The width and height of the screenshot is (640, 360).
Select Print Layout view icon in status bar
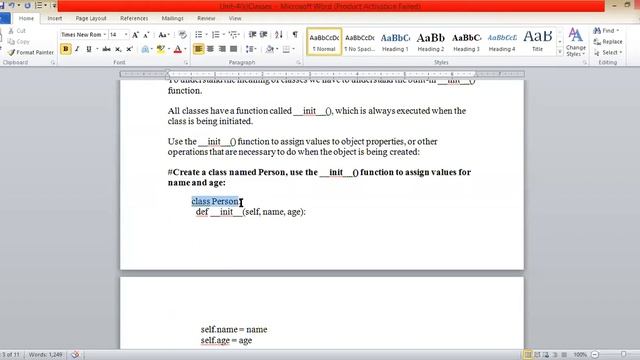(x=527, y=354)
